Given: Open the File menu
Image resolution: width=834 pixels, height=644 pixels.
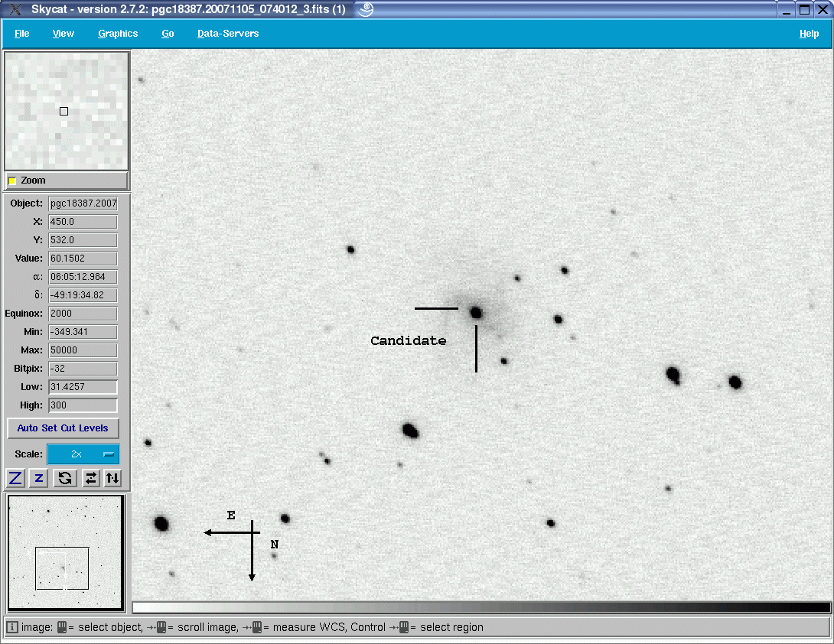Looking at the screenshot, I should point(22,34).
